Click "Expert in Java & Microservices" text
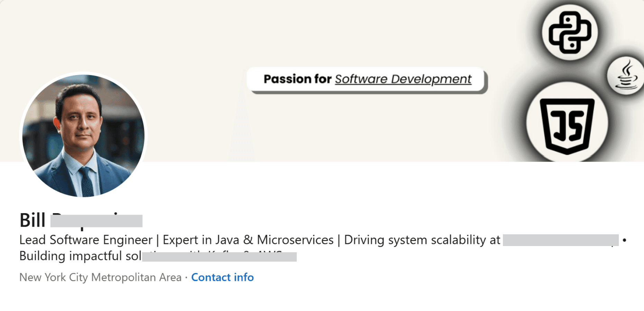 pos(248,240)
